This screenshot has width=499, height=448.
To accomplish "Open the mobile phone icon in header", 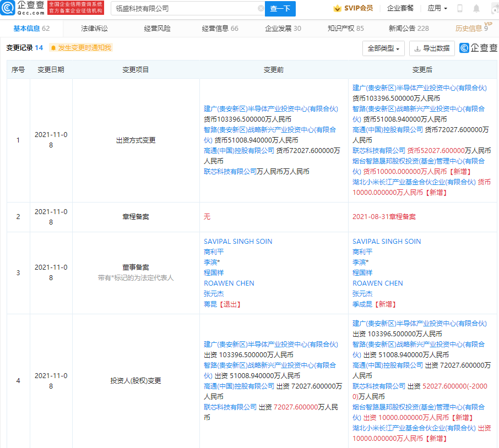I will pos(460,8).
